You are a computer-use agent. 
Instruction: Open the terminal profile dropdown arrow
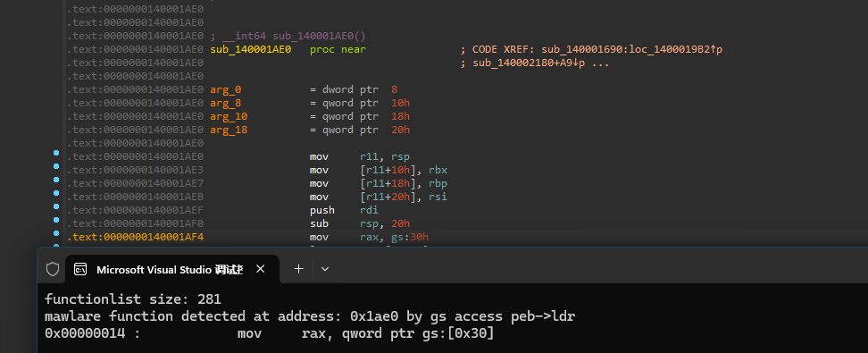(x=325, y=269)
